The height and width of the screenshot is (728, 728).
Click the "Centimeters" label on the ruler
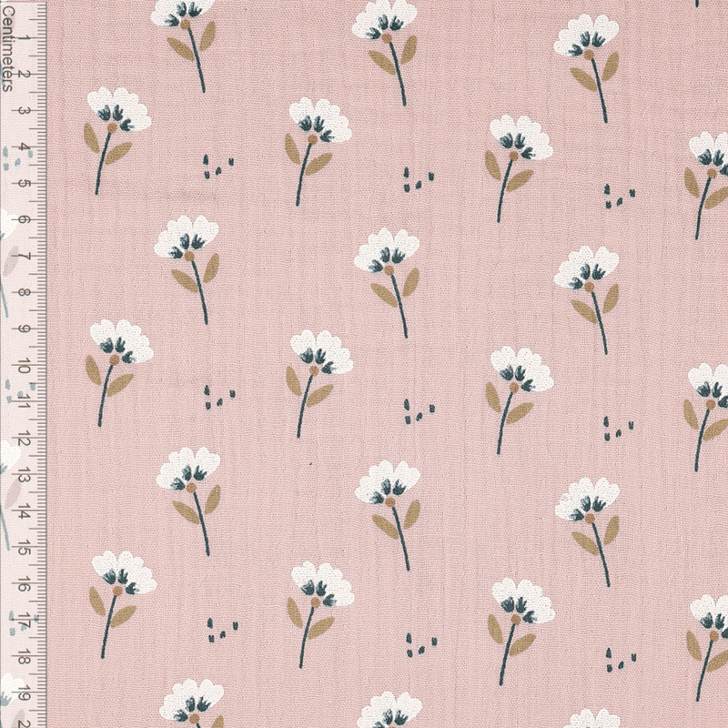click(7, 49)
